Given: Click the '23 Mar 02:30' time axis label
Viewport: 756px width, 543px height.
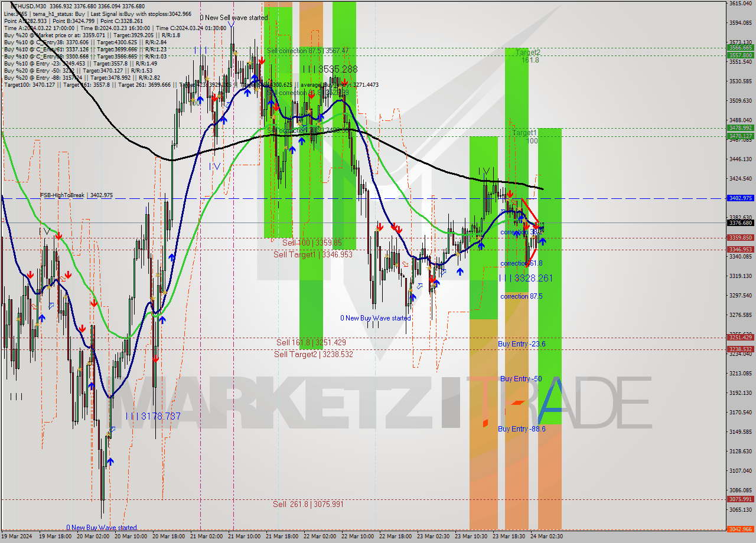Looking at the screenshot, I should click(434, 537).
